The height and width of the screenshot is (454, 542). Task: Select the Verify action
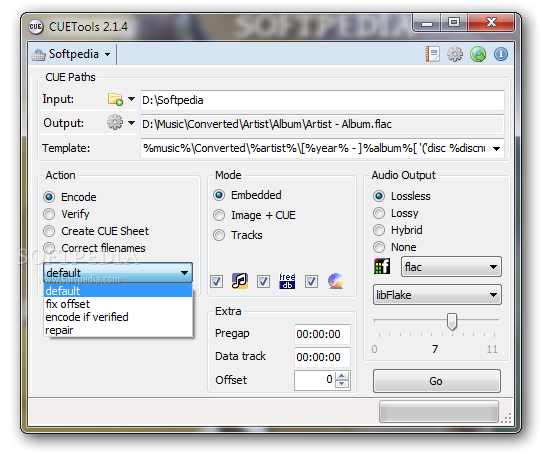click(67, 214)
